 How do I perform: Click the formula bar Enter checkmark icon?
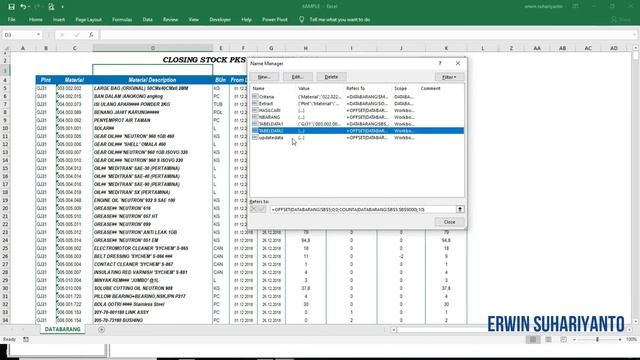click(76, 35)
